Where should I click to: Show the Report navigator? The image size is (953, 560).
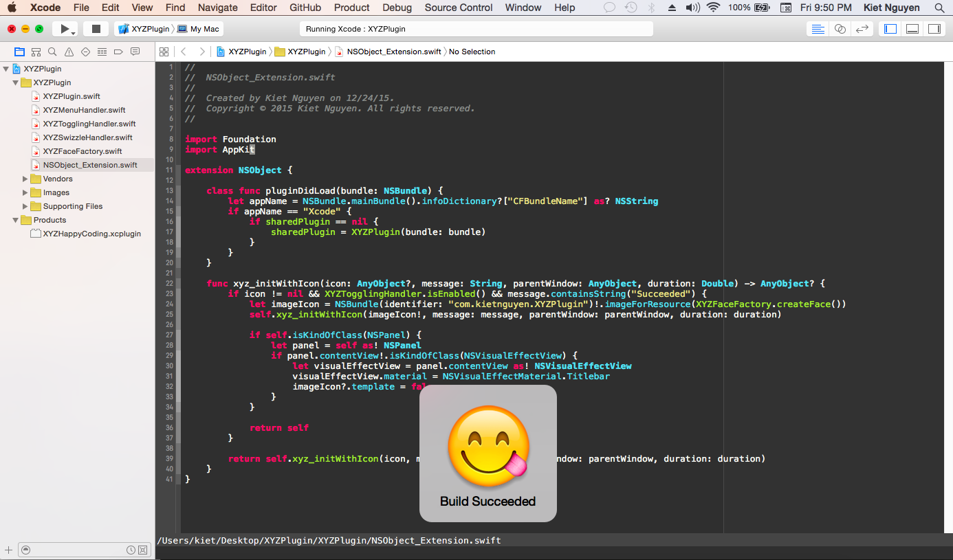(x=135, y=52)
